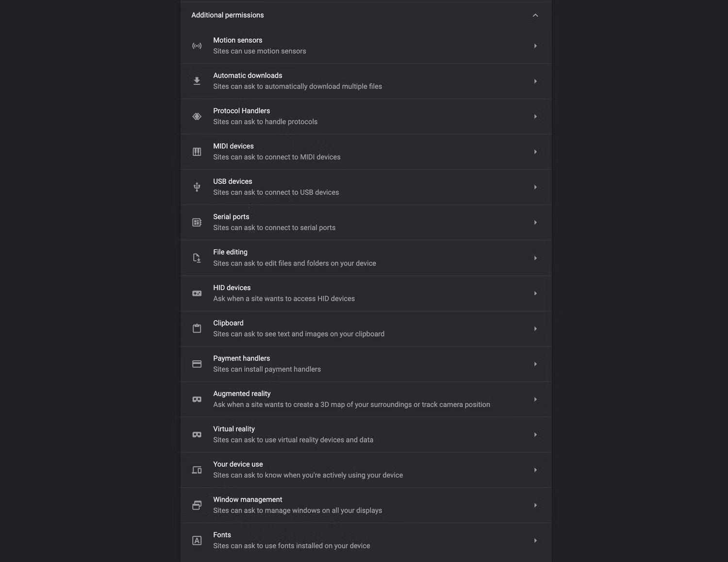The width and height of the screenshot is (728, 562).
Task: Click the Motion sensors icon
Action: [197, 46]
